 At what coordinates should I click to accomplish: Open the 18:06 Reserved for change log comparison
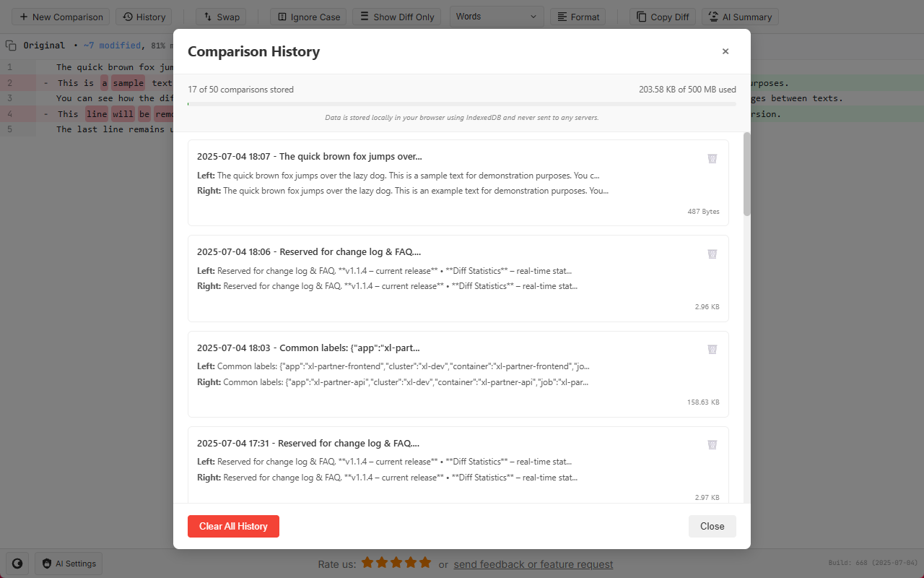pyautogui.click(x=458, y=278)
